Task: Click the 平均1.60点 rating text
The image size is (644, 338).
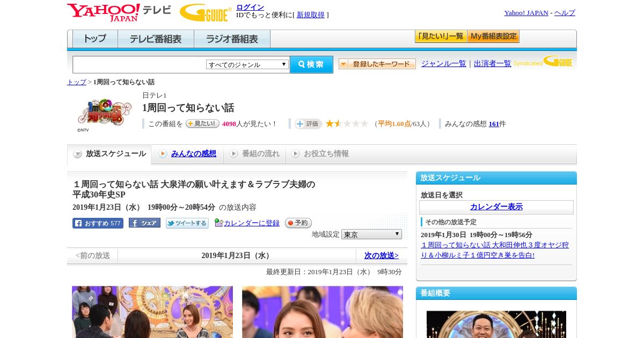Action: click(x=394, y=124)
